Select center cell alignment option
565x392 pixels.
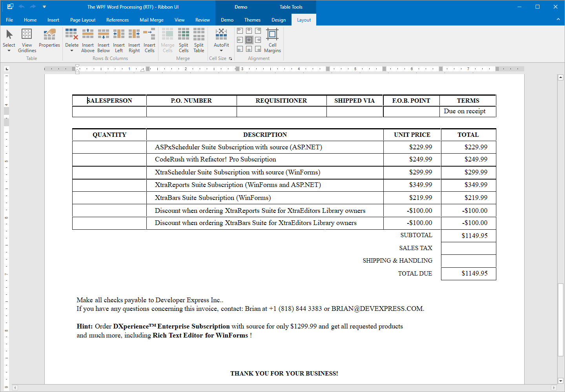point(249,40)
